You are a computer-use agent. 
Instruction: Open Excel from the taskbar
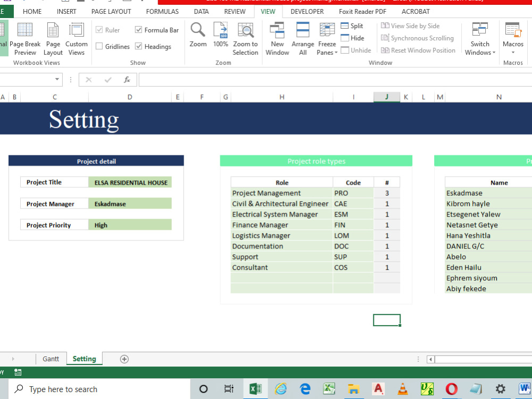(255, 389)
